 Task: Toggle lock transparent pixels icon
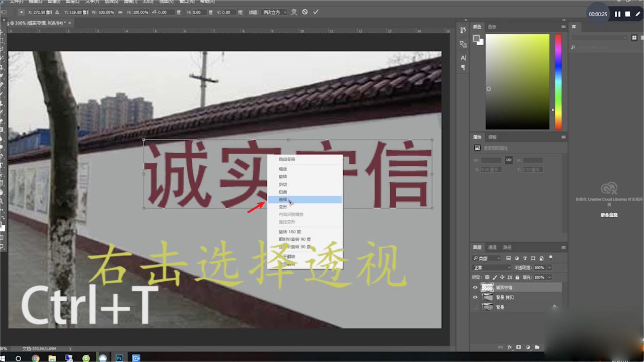coord(487,277)
